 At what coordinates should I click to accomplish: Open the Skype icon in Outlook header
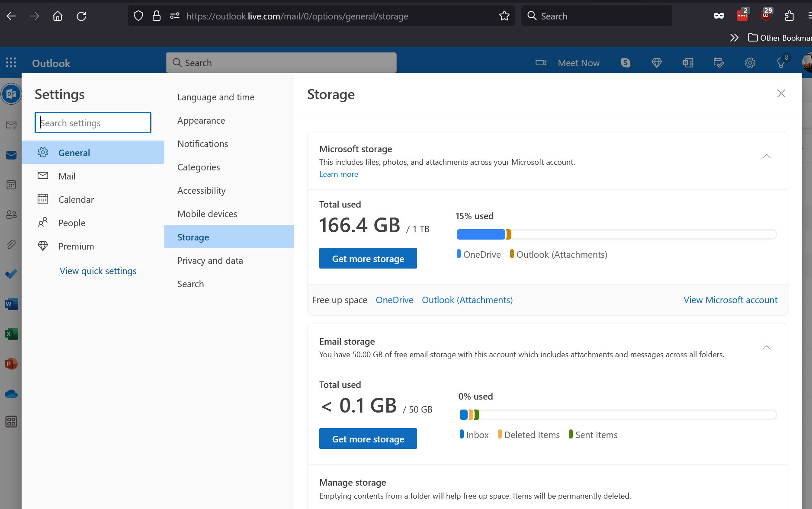coord(625,63)
